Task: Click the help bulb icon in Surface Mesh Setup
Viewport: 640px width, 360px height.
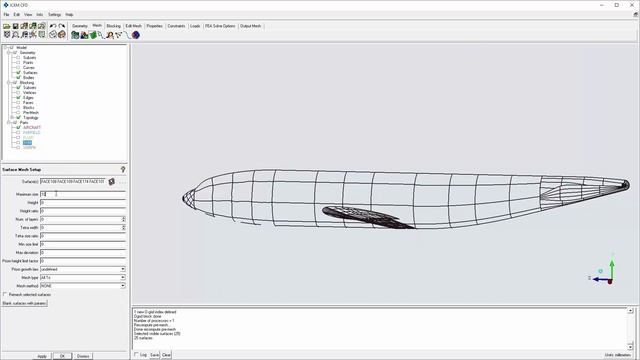Action: click(x=123, y=169)
